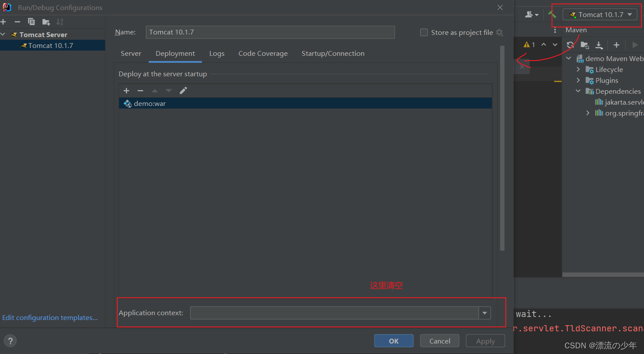Close the editor tab with the x

point(522,67)
